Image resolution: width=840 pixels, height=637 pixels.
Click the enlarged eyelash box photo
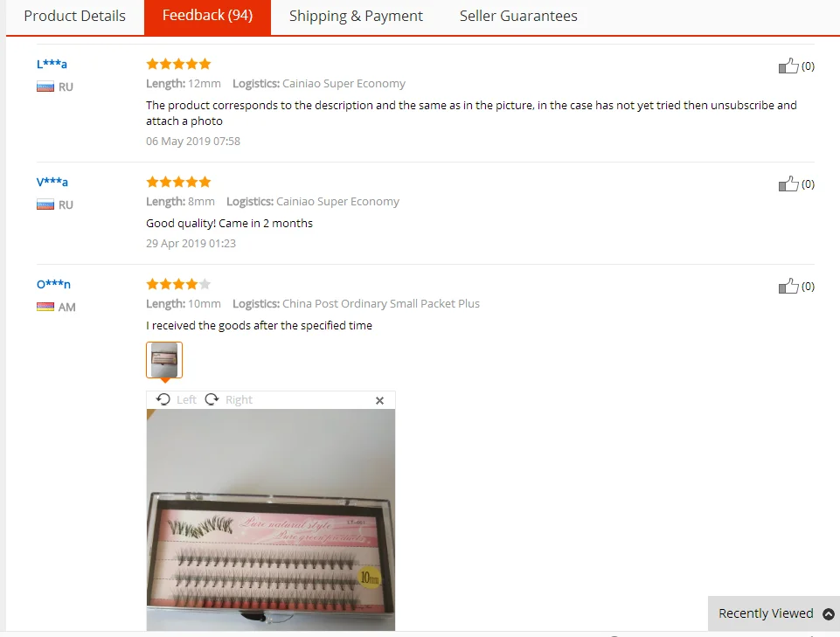[271, 520]
